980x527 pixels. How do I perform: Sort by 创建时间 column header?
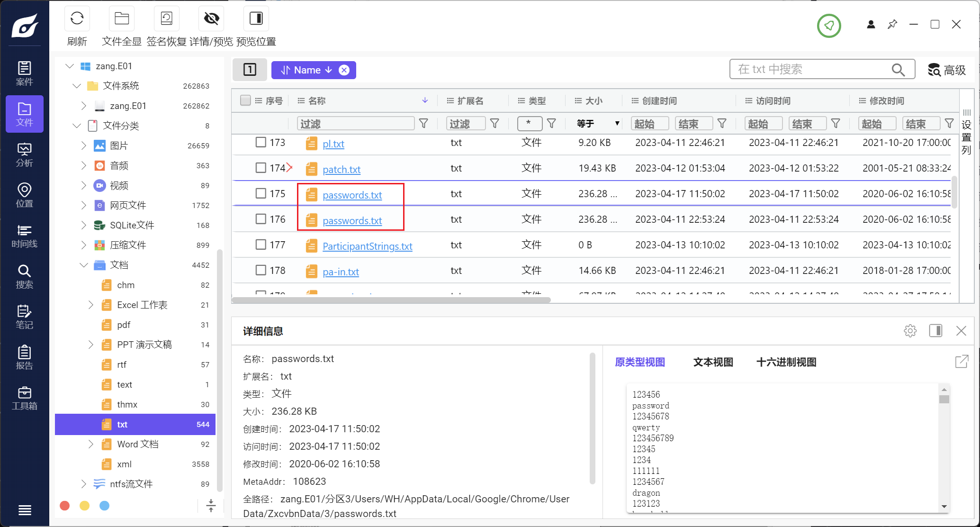click(x=659, y=101)
